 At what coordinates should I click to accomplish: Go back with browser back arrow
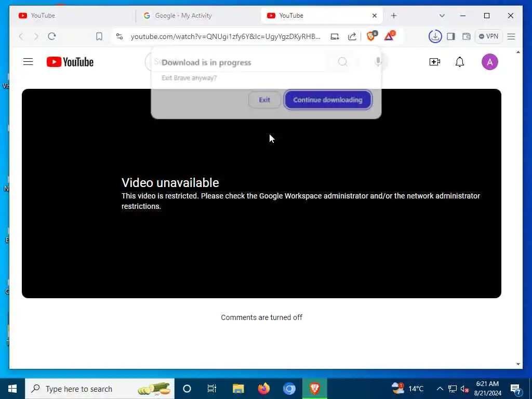point(21,36)
